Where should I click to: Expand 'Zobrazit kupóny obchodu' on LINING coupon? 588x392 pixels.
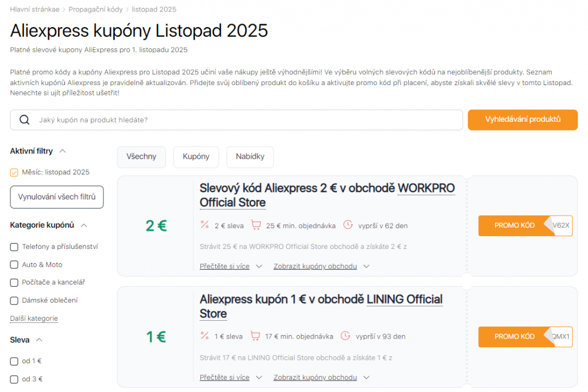(x=321, y=378)
